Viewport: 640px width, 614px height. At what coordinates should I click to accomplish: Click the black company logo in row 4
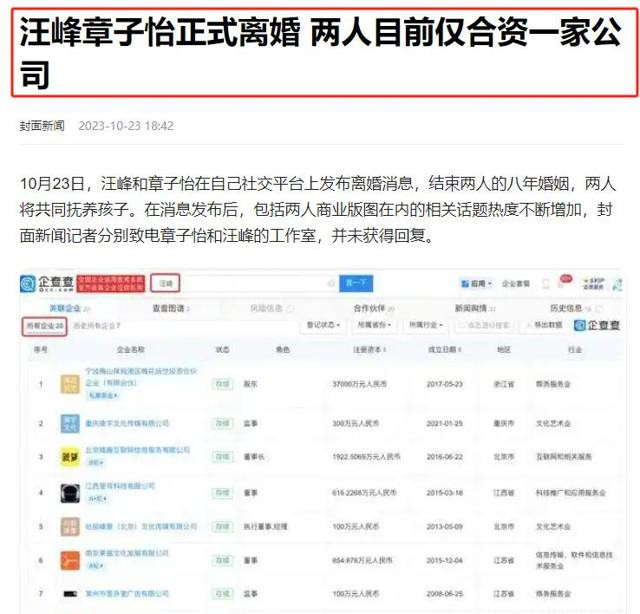[70, 493]
